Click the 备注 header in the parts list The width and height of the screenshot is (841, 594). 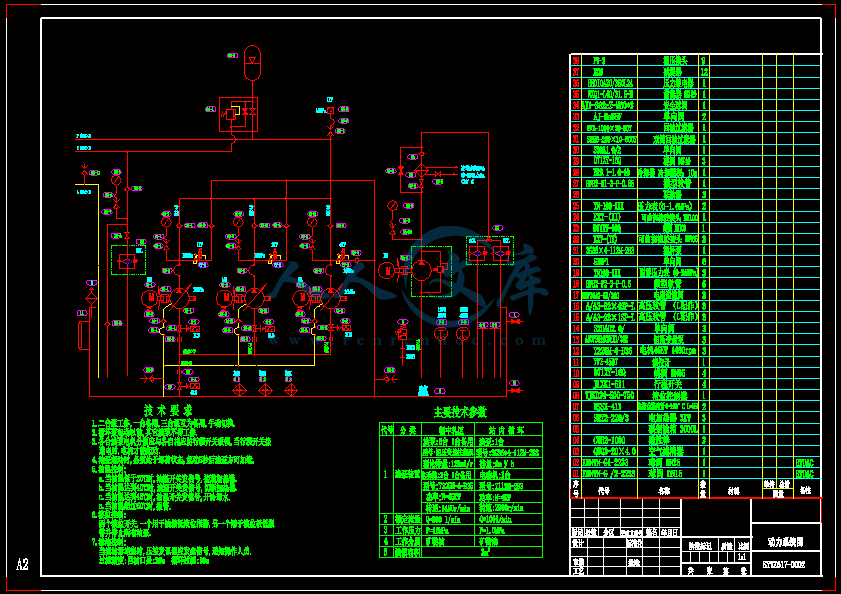coord(805,489)
